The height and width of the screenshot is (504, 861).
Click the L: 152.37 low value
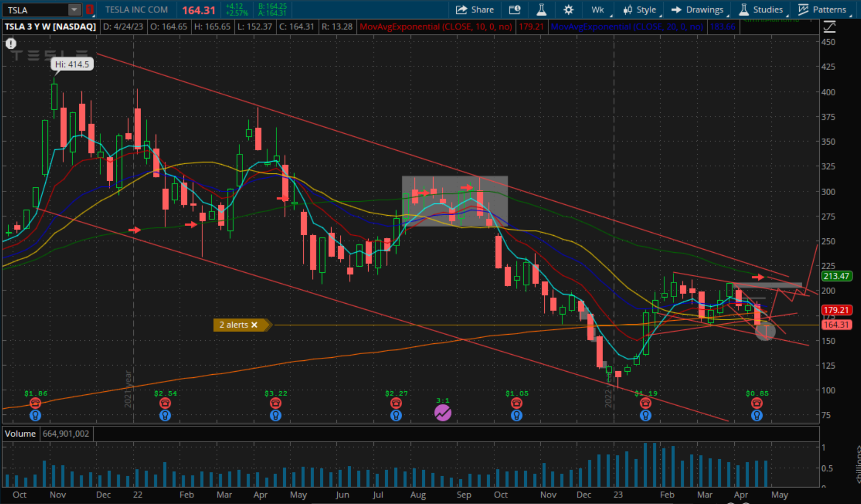254,27
